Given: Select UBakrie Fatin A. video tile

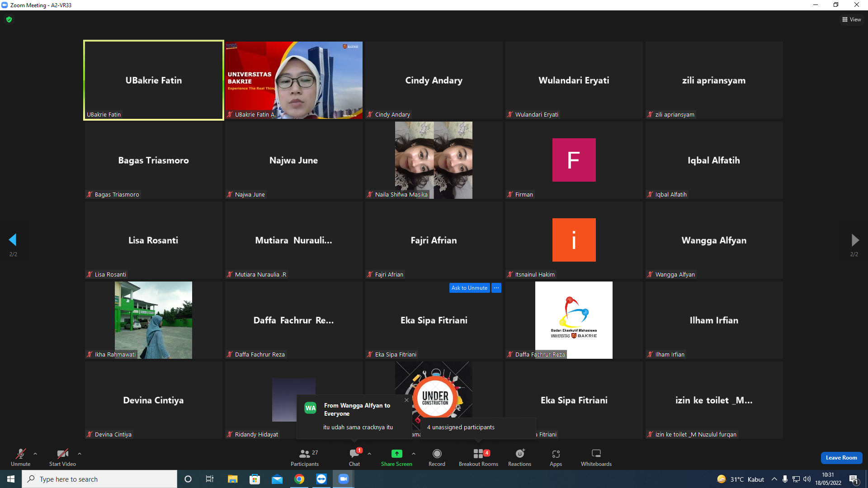Looking at the screenshot, I should (294, 80).
